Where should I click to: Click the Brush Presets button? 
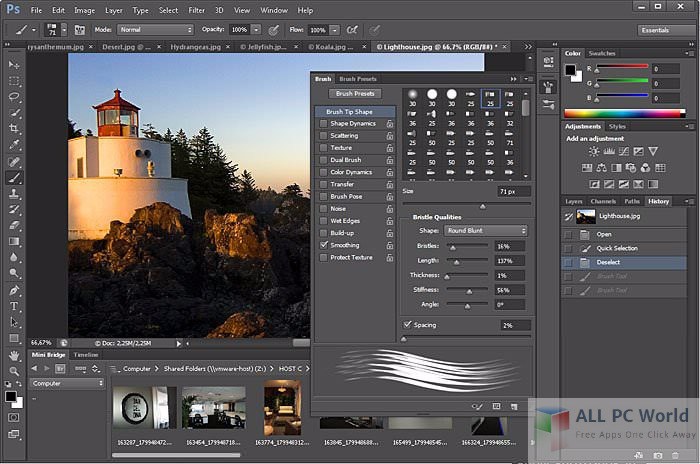[x=355, y=94]
